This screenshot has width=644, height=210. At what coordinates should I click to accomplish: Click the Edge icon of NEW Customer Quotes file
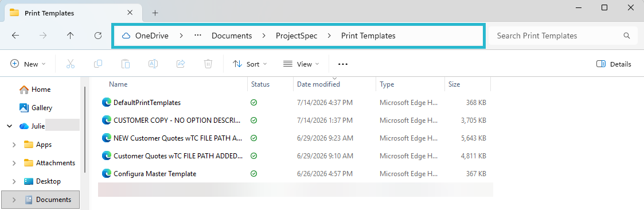pyautogui.click(x=107, y=138)
